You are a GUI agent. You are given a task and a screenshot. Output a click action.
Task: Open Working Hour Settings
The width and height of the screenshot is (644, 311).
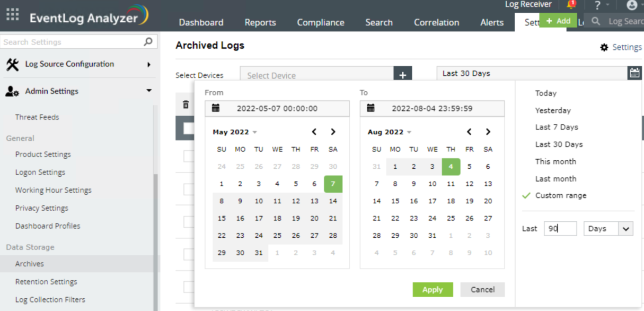tap(53, 190)
